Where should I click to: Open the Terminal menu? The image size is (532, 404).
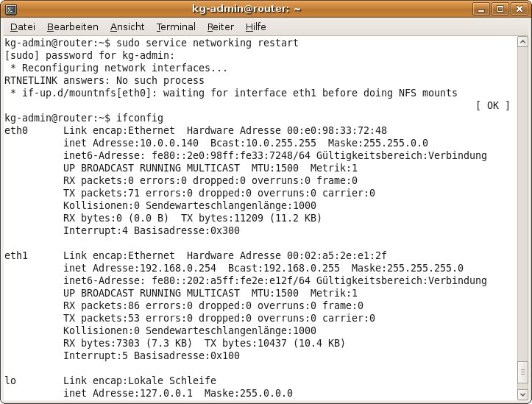176,26
